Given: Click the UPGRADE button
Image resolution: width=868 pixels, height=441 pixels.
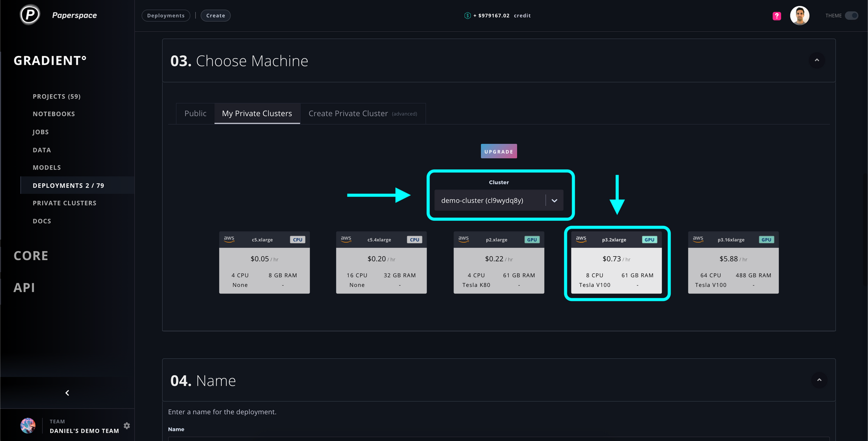Looking at the screenshot, I should point(499,151).
